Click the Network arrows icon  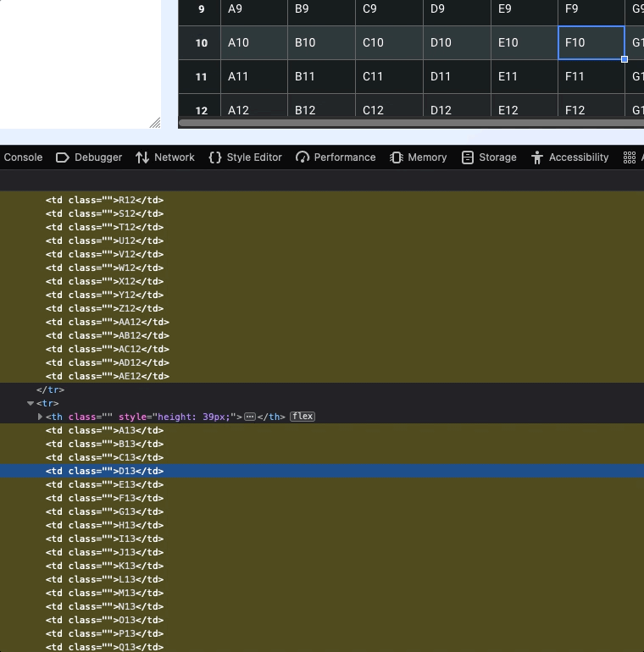coord(142,157)
